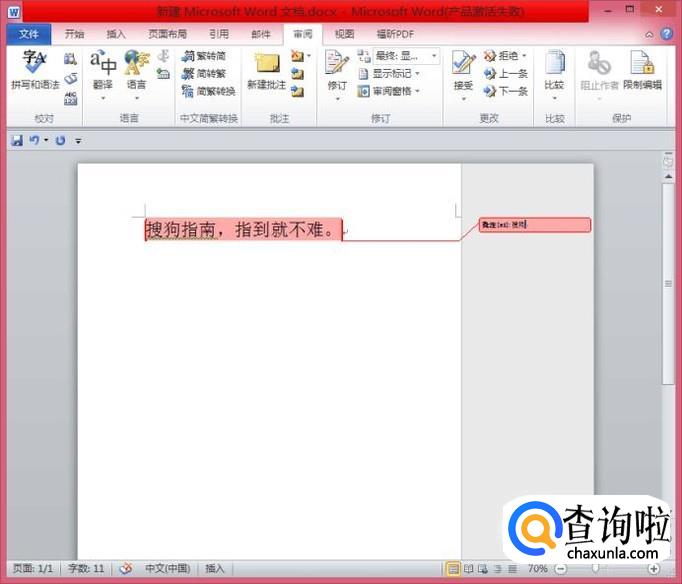
Task: Jump to 下一条 next change
Action: coord(505,91)
